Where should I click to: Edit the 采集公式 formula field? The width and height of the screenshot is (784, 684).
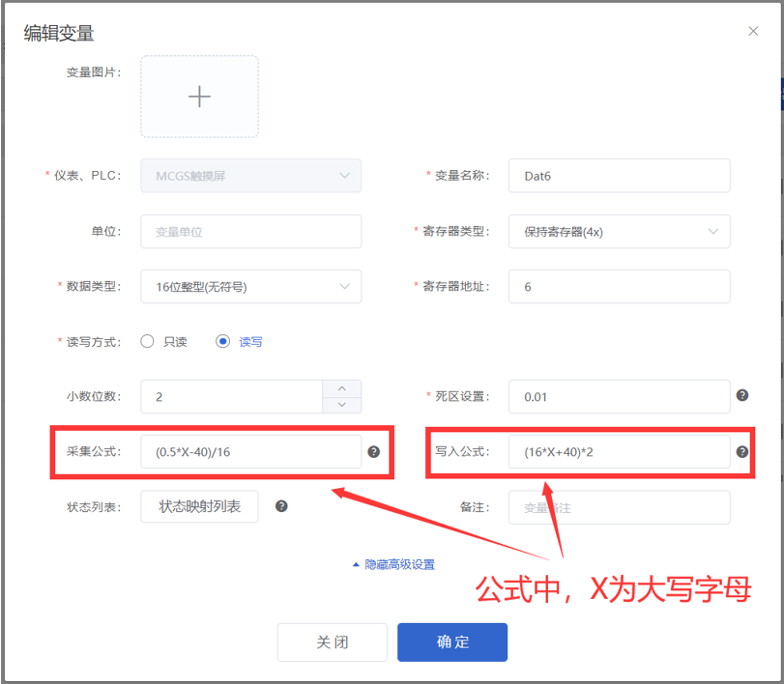[251, 452]
